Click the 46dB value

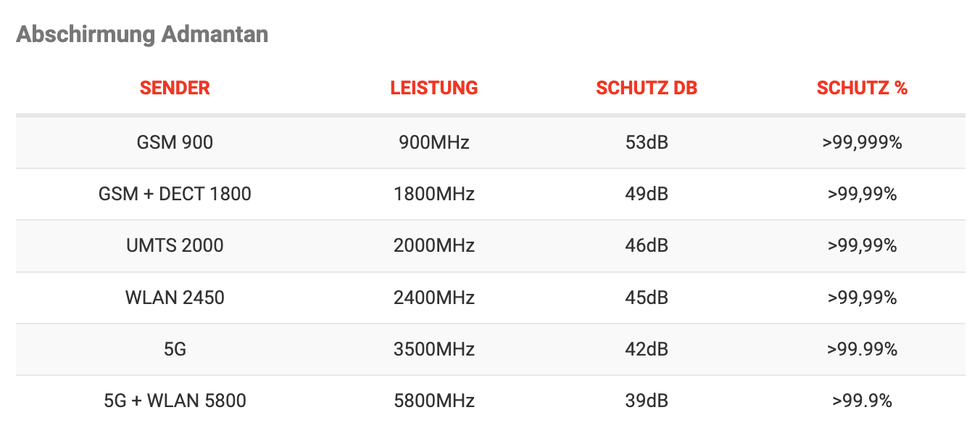click(647, 245)
